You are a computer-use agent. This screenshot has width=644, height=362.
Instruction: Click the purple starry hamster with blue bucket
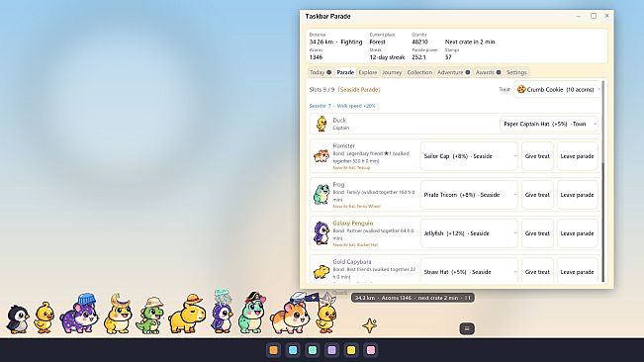[80, 314]
